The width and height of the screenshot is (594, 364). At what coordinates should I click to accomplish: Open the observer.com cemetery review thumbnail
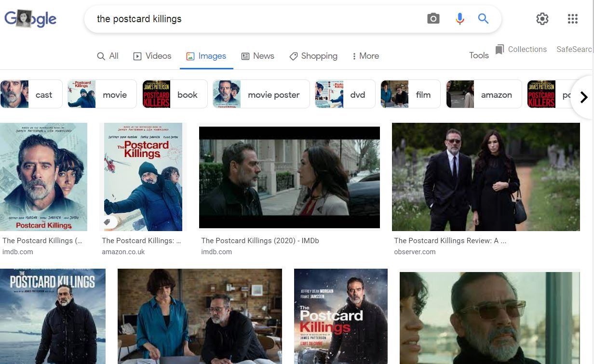[x=486, y=177]
